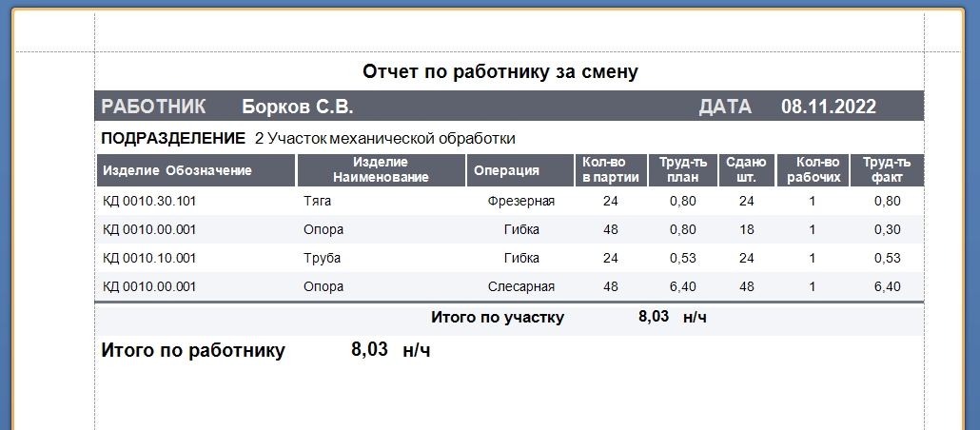Click 'Опора' in the Слесарная row
The image size is (980, 430).
click(323, 287)
